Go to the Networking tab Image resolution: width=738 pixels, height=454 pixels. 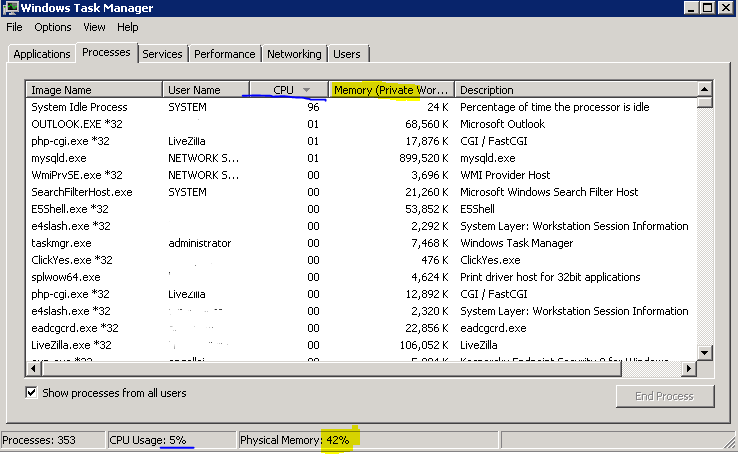pyautogui.click(x=294, y=54)
